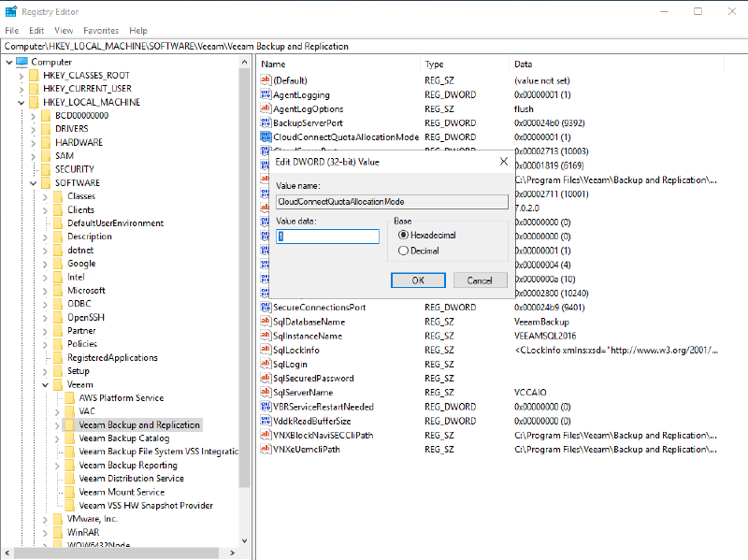Click the (Default) string value icon

(266, 80)
